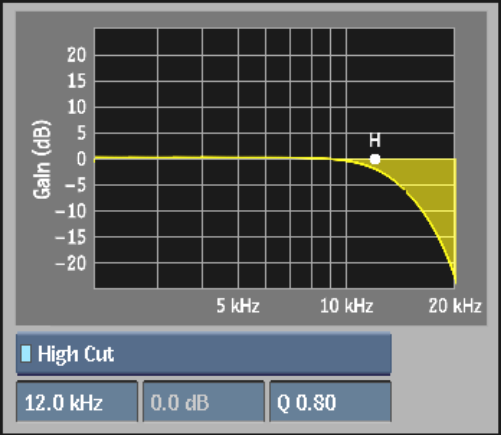Toggle the High Cut indicator light
501x435 pixels.
(26, 354)
